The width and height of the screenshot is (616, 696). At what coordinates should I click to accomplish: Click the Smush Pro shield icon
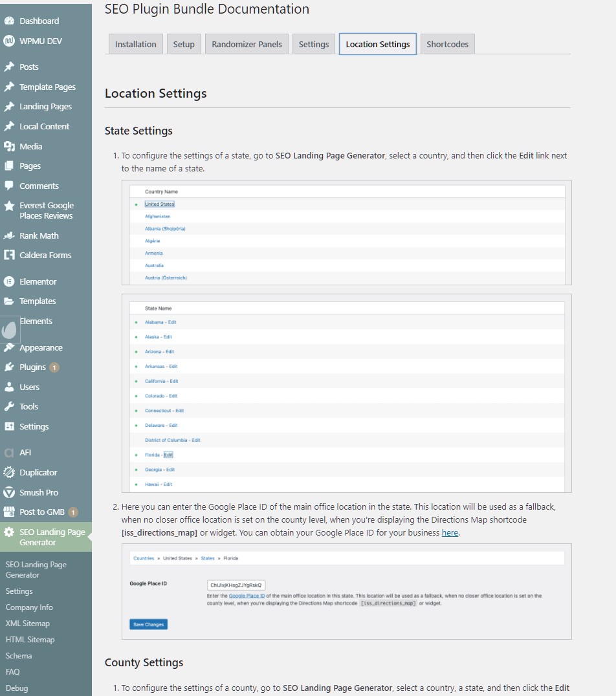click(x=9, y=492)
